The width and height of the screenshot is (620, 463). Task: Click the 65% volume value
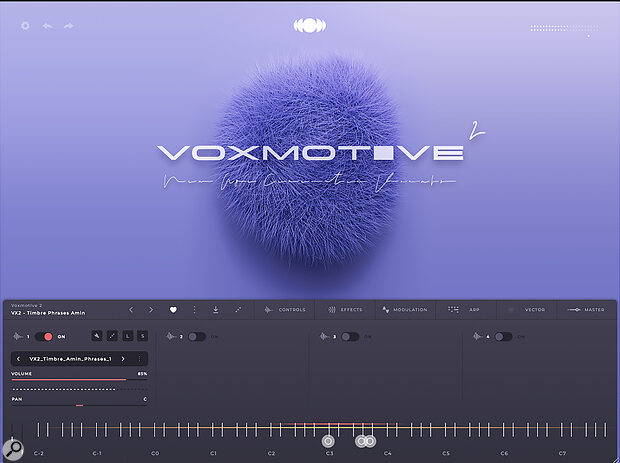(142, 374)
